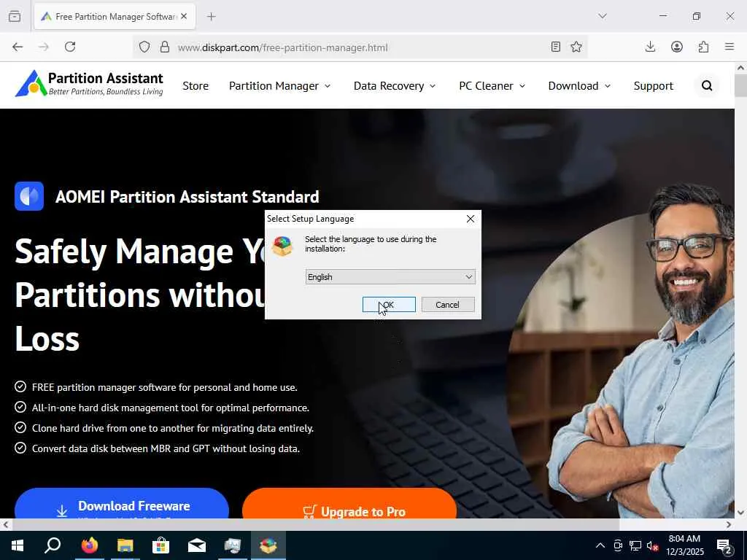Open the English language dropdown
Viewport: 747px width, 560px height.
click(x=390, y=276)
